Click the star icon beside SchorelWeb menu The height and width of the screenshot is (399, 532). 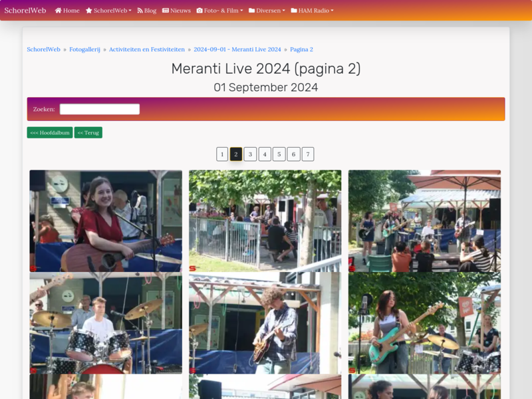pos(89,11)
